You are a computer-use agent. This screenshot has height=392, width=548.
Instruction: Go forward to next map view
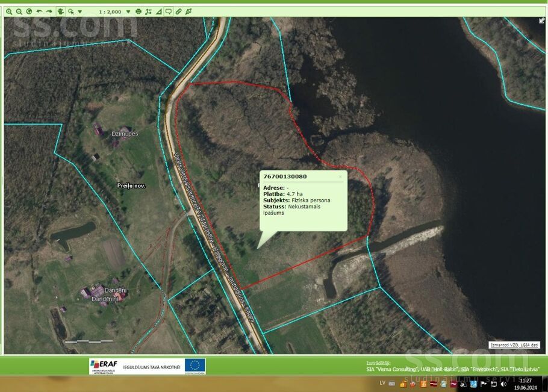tap(49, 11)
